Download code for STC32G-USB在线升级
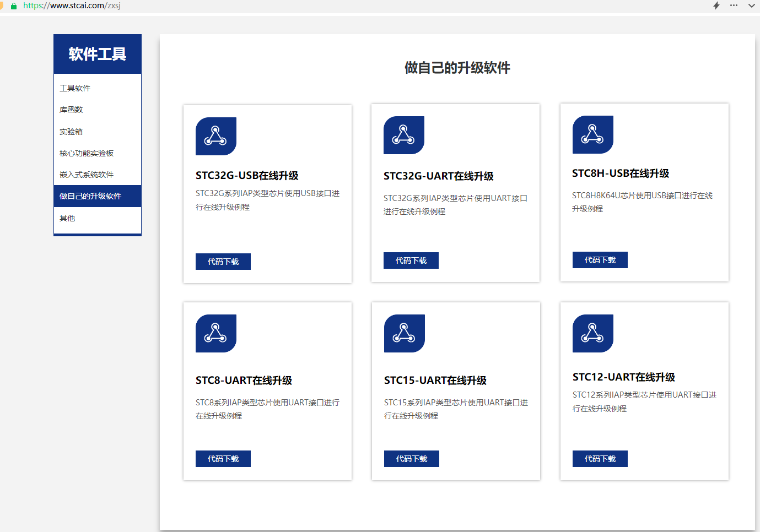The height and width of the screenshot is (532, 760). (x=223, y=262)
